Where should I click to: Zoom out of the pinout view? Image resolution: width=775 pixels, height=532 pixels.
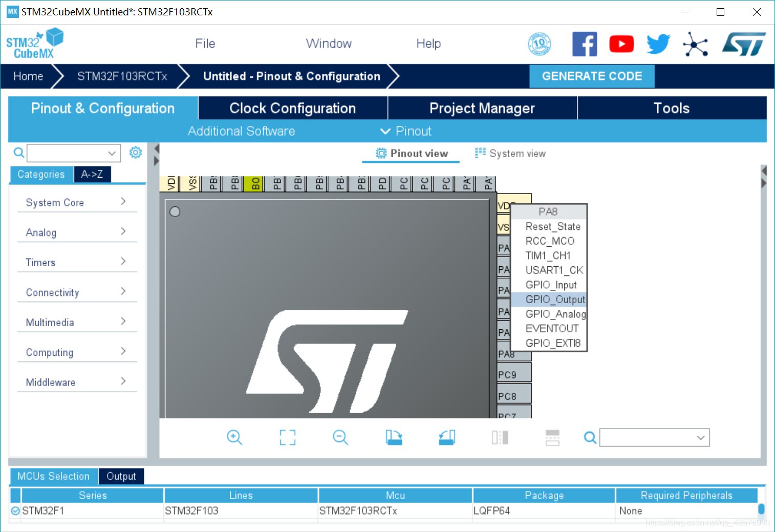tap(340, 437)
